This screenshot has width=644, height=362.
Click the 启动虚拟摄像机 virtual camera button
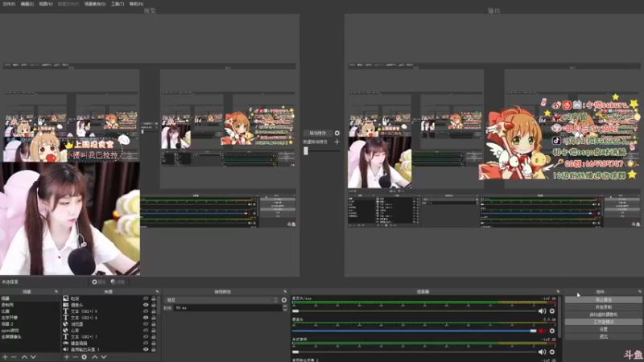(x=603, y=315)
